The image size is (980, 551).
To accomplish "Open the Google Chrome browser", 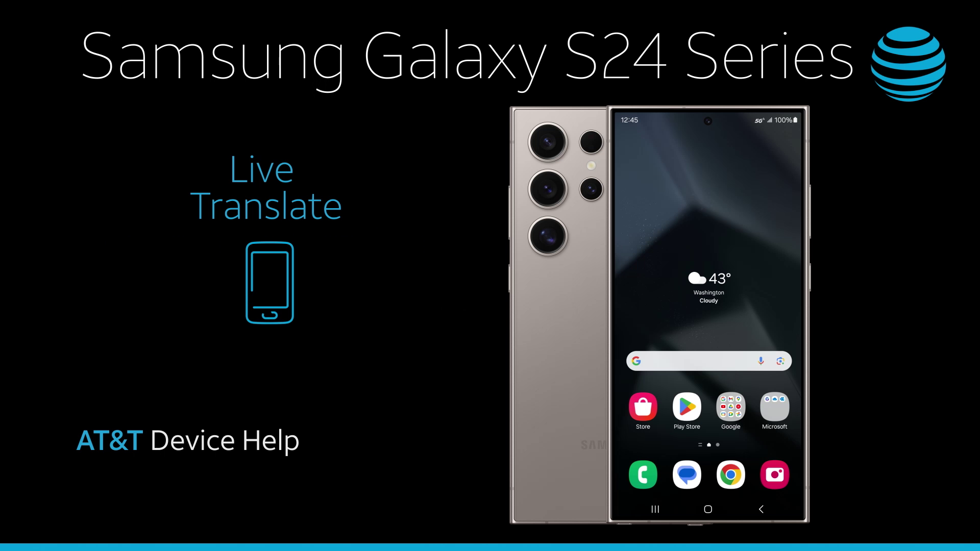I will point(730,473).
